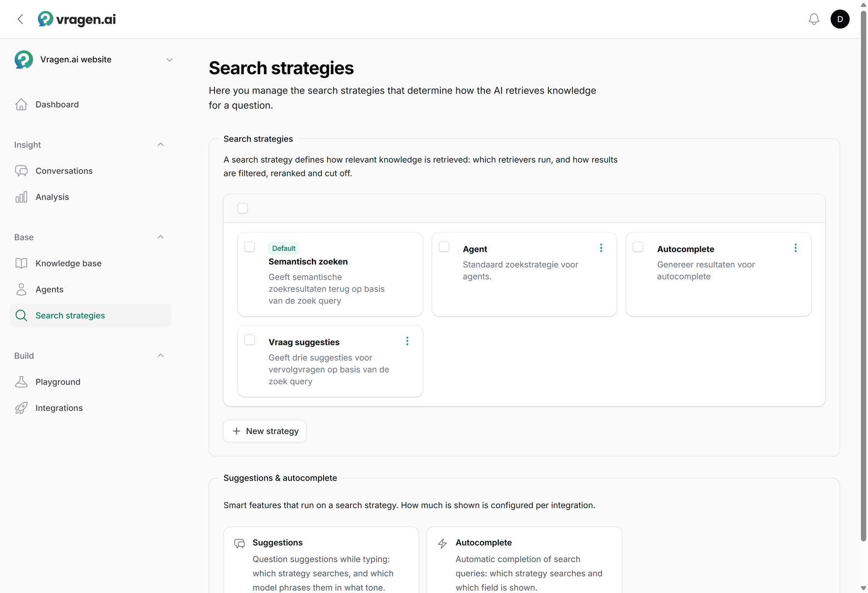Collapse the Base sidebar section
Viewport: 868px width, 593px height.
161,237
